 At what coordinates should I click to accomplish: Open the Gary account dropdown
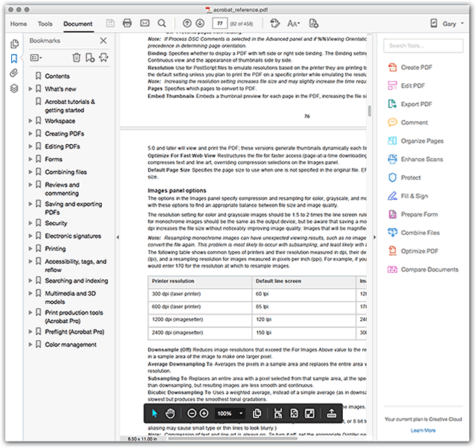[448, 24]
